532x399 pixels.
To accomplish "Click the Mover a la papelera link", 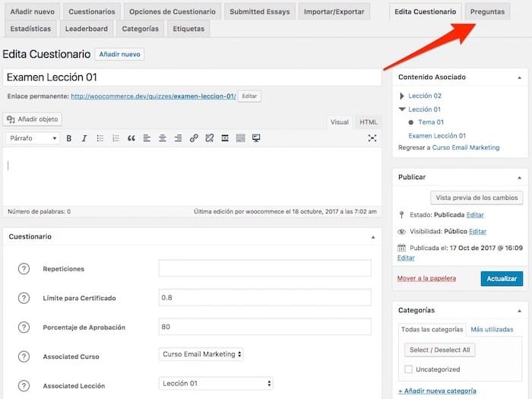I will (426, 279).
